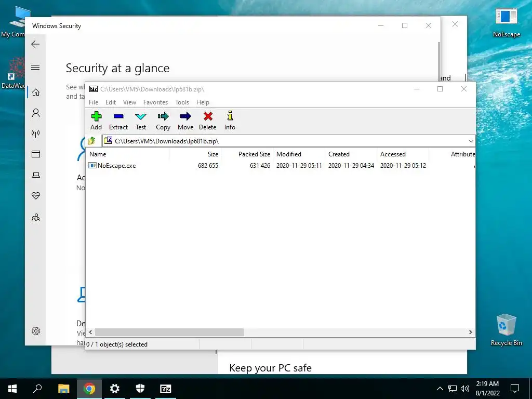Open the NoEscape desktop icon
Image resolution: width=532 pixels, height=399 pixels.
tap(506, 22)
